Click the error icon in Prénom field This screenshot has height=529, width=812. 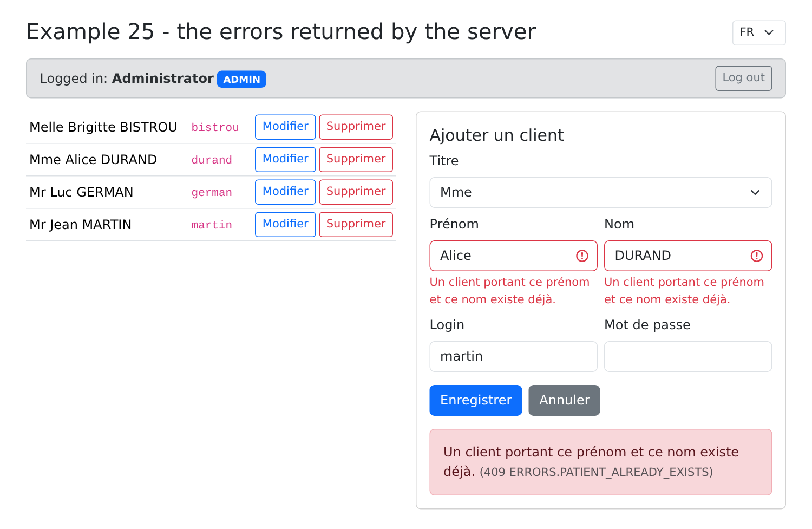click(x=582, y=256)
